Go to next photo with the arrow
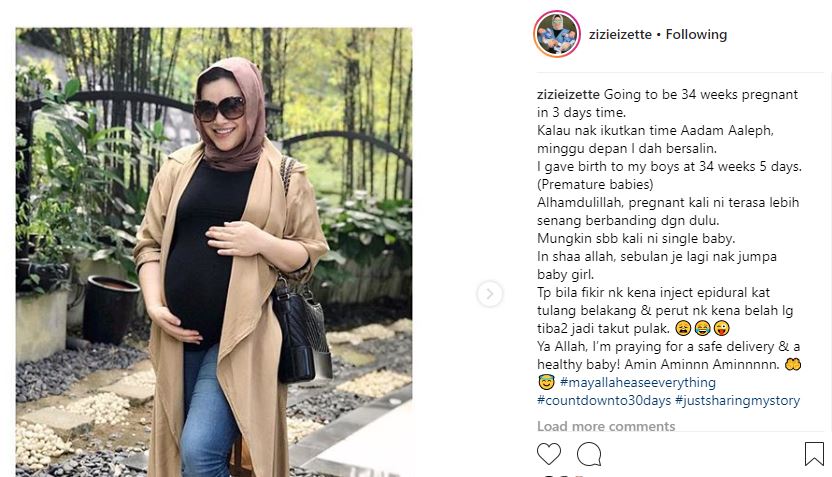 click(x=489, y=293)
